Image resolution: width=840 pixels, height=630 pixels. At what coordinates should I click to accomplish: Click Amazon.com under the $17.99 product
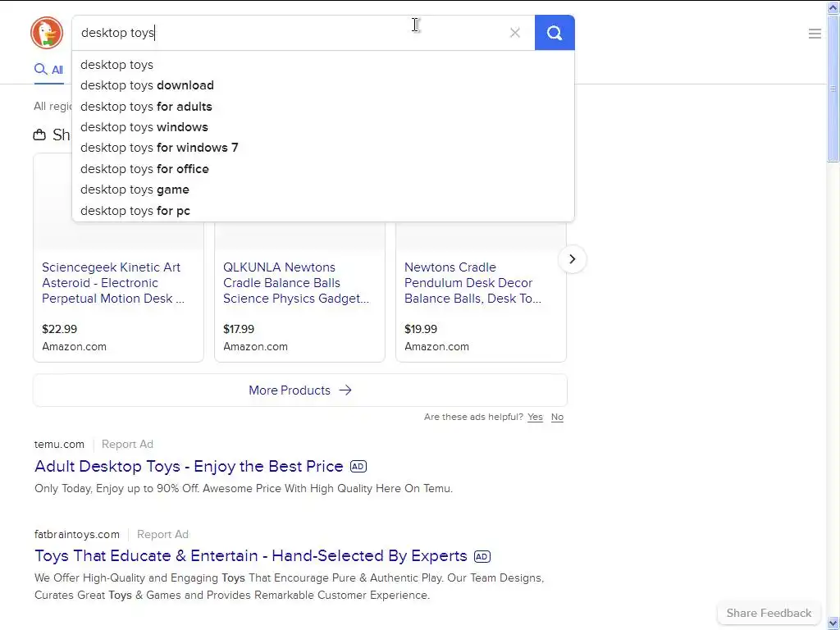click(x=256, y=347)
